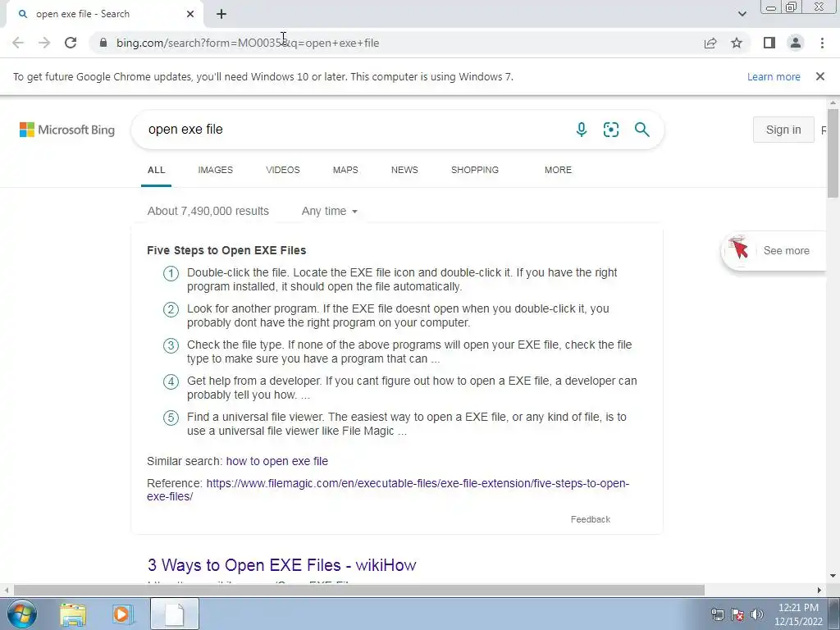The height and width of the screenshot is (630, 840).
Task: Click the network tray icon
Action: 717,614
